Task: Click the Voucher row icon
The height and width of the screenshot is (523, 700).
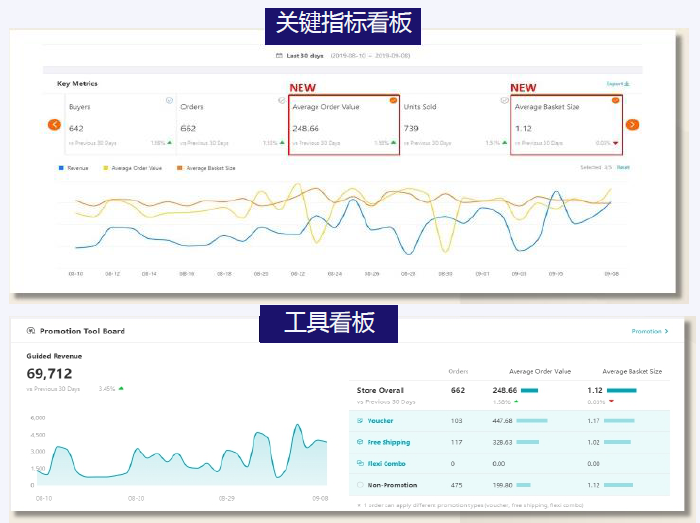Action: [360, 420]
